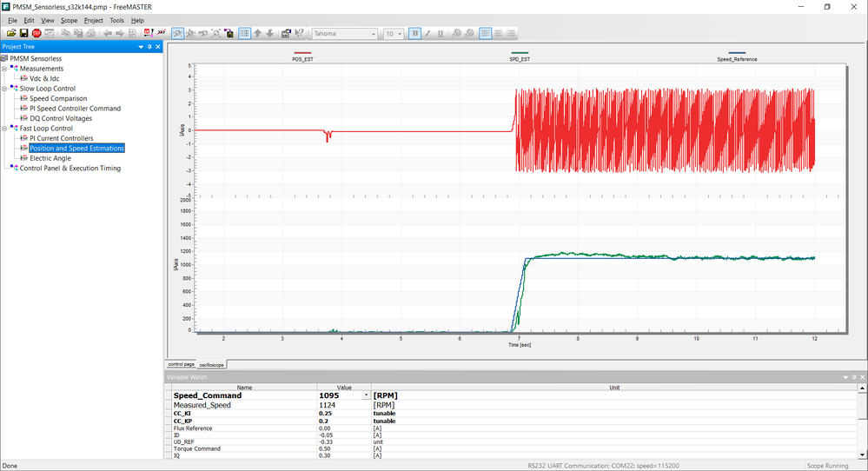Open the File menu
868x471 pixels.
coord(12,21)
